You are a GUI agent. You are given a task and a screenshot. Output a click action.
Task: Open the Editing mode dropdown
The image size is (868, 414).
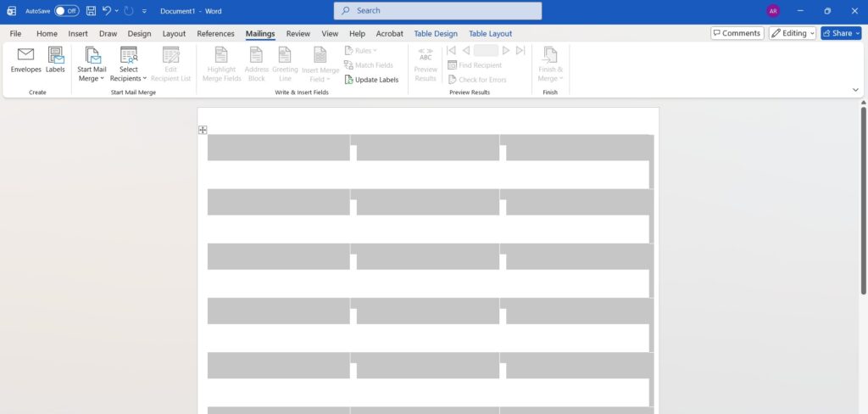pos(793,33)
